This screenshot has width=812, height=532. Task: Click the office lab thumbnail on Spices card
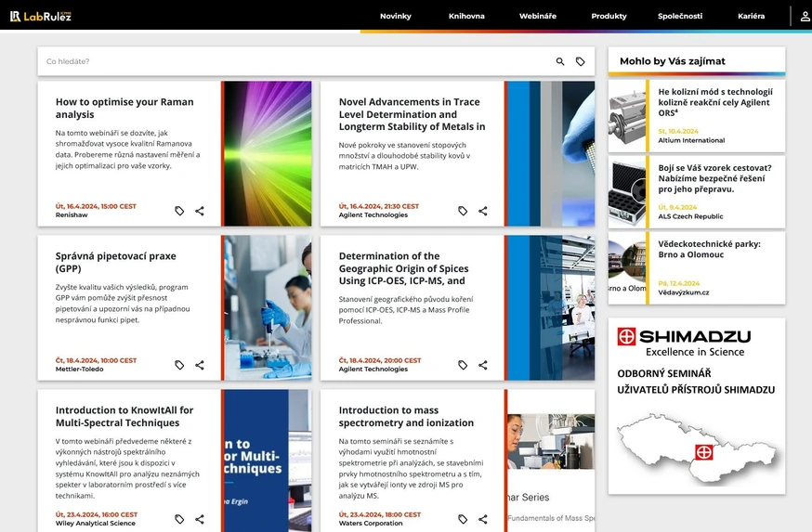[551, 308]
